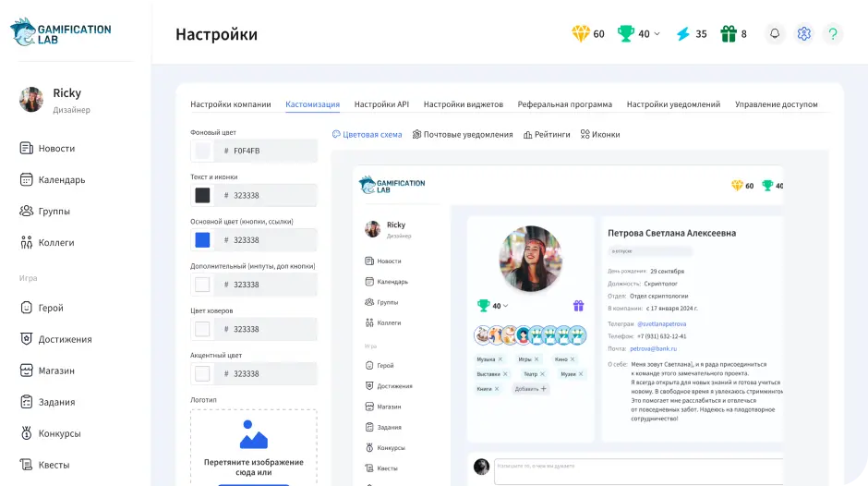The height and width of the screenshot is (486, 868).
Task: Remove the Кино tag in preview
Action: pyautogui.click(x=573, y=359)
